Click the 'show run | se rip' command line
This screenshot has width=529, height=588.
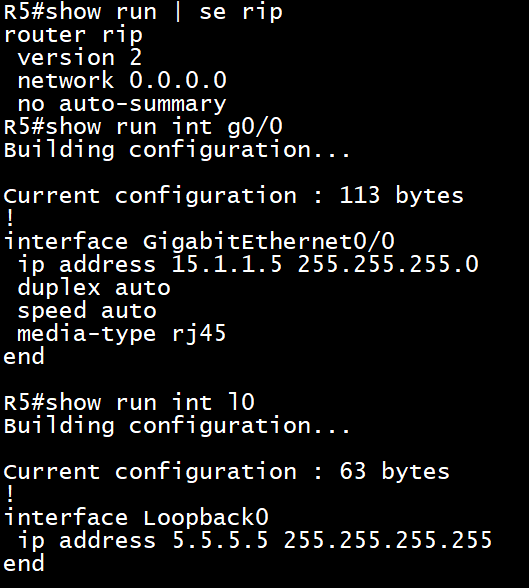(143, 12)
